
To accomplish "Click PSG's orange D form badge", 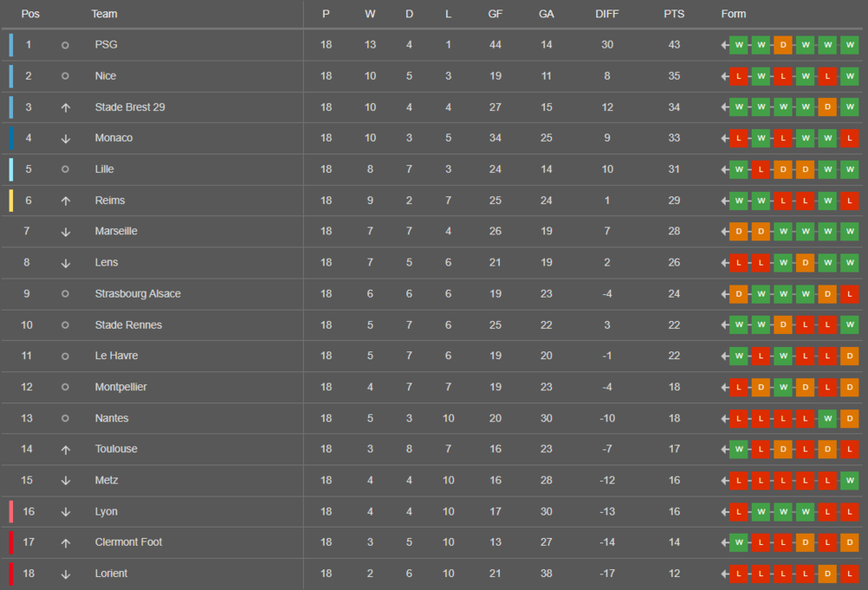I will pos(783,45).
